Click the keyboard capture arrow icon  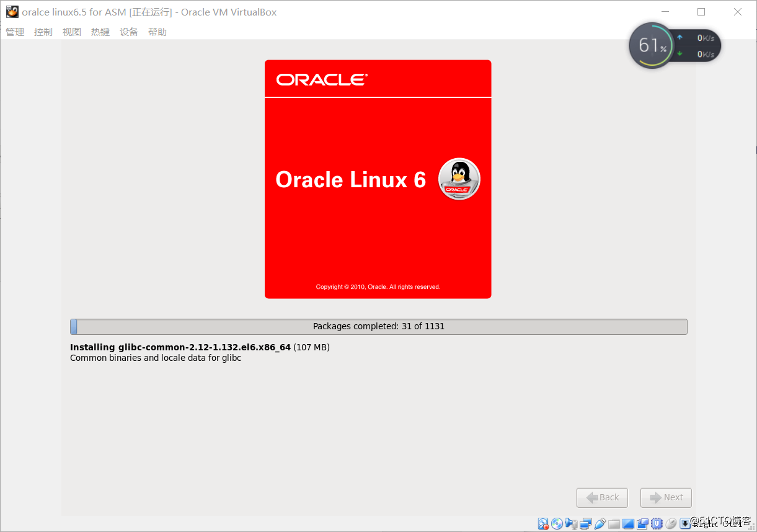(685, 523)
